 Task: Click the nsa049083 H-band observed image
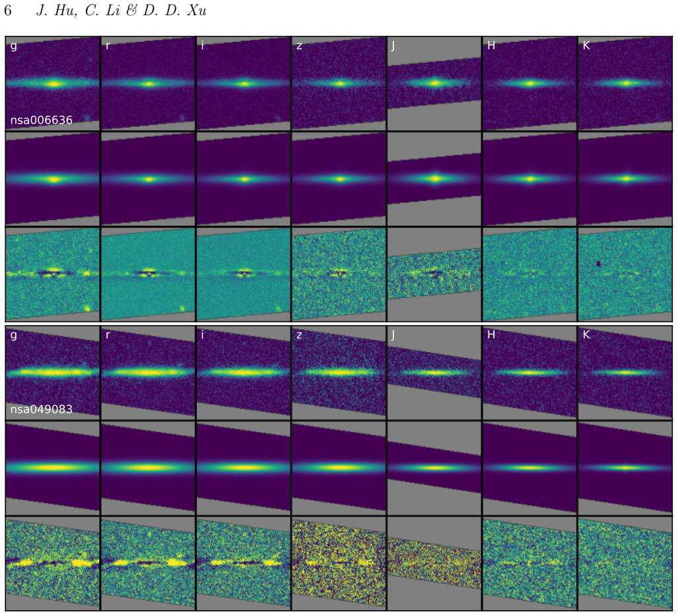click(x=530, y=373)
